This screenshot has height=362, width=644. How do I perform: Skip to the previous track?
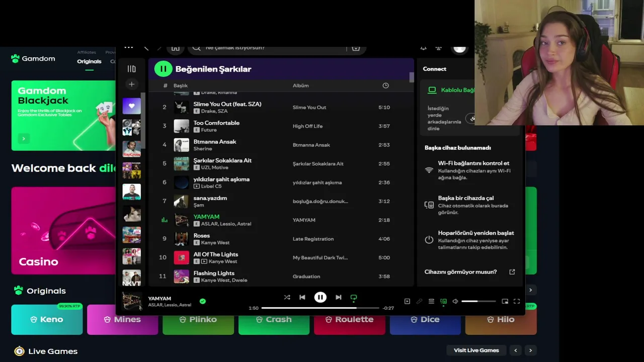tap(302, 297)
